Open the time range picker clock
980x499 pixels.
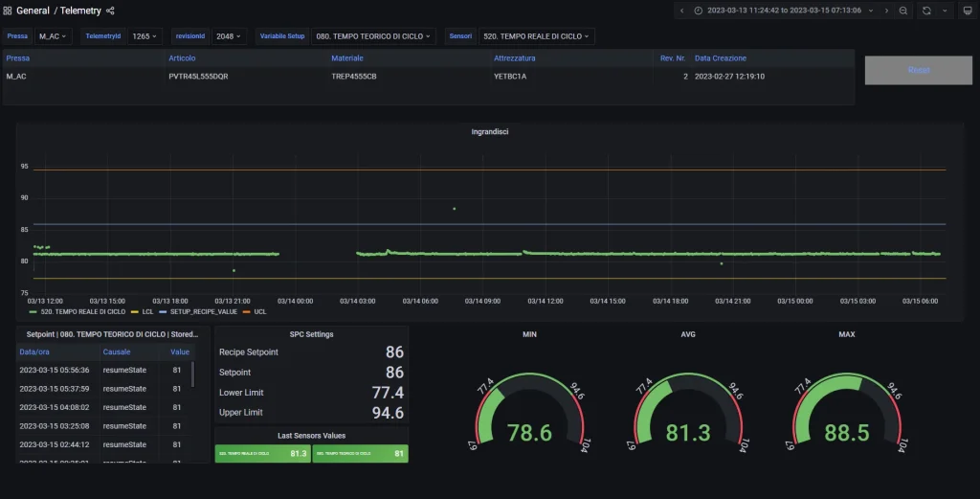tap(698, 11)
